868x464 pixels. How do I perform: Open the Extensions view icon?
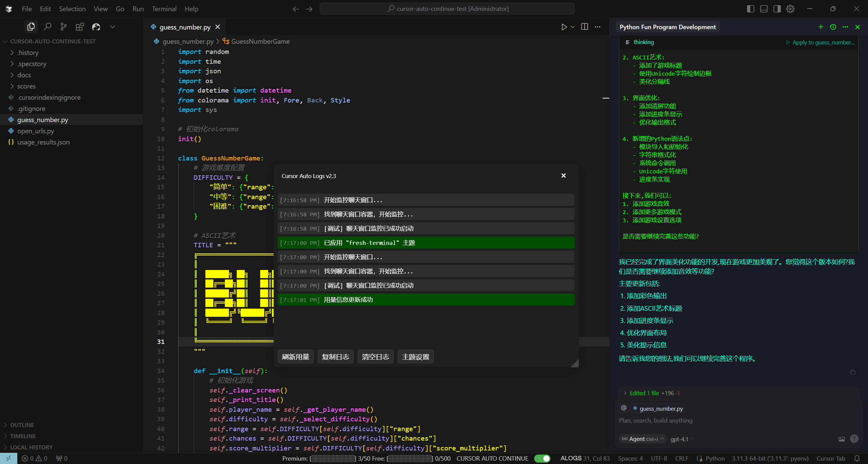point(80,27)
